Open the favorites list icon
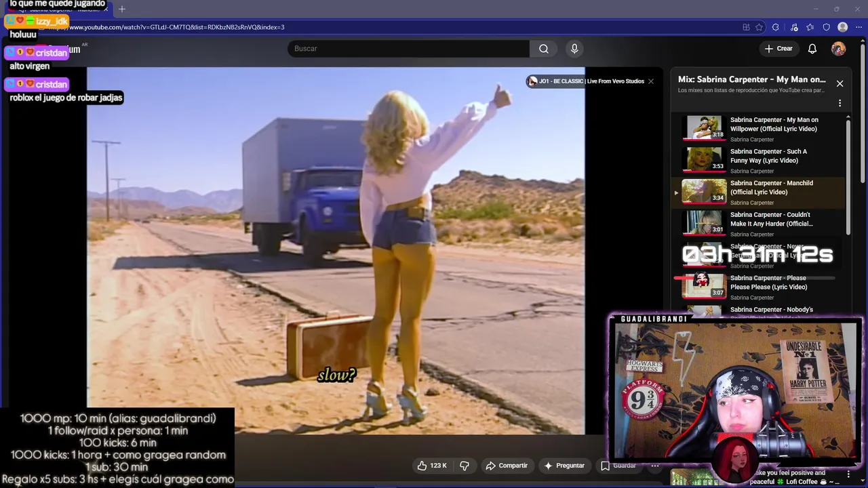 pos(810,27)
